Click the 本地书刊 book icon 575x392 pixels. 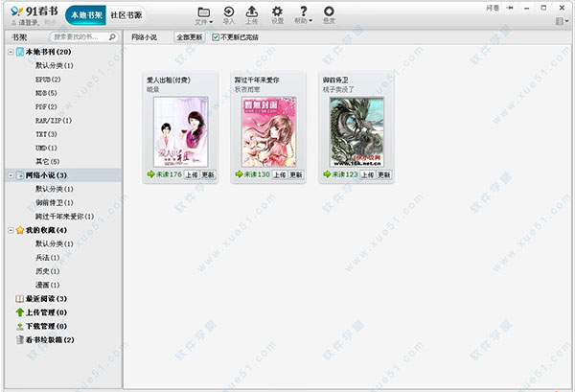(20, 52)
